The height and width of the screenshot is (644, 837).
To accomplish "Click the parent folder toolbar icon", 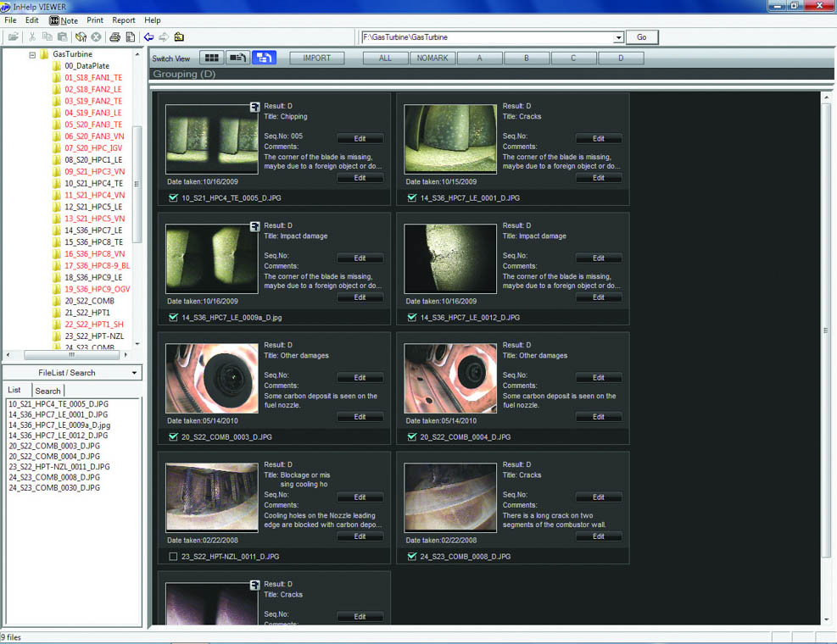I will point(180,36).
